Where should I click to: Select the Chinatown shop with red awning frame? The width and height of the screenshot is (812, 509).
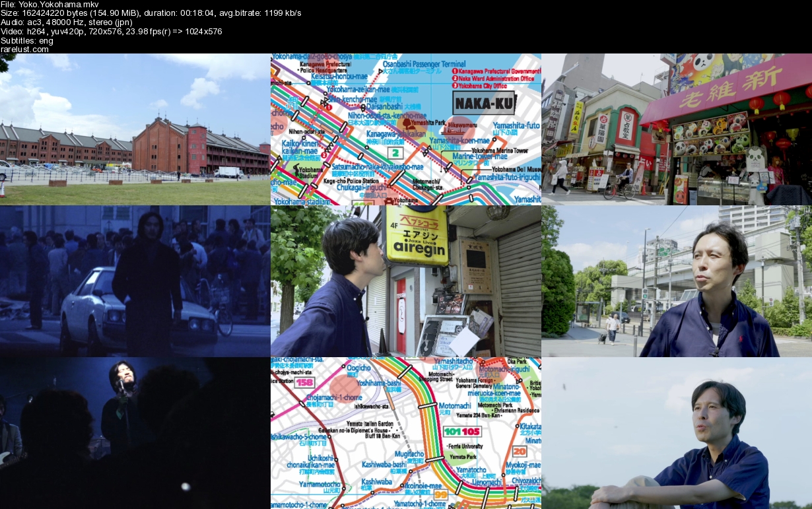coord(677,129)
